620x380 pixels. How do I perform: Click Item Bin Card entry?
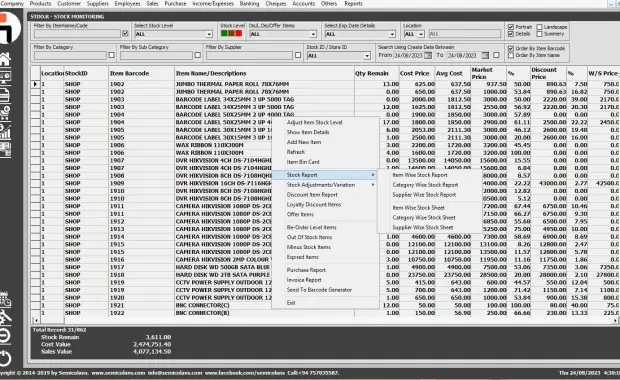coord(303,162)
